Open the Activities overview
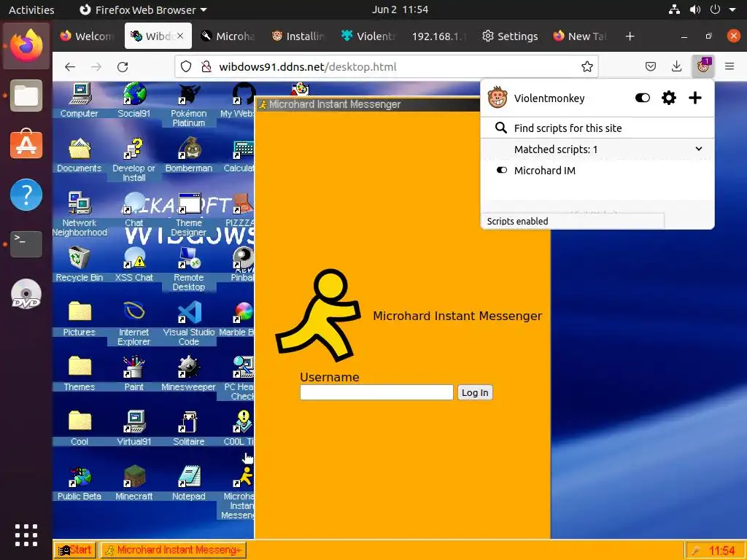The width and height of the screenshot is (747, 560). click(31, 9)
